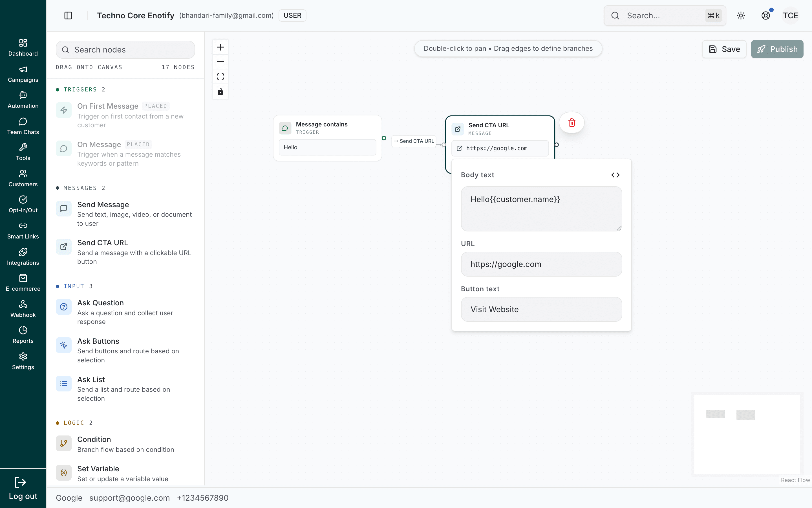This screenshot has height=508, width=812.
Task: Click the Condition branch icon
Action: tap(64, 443)
